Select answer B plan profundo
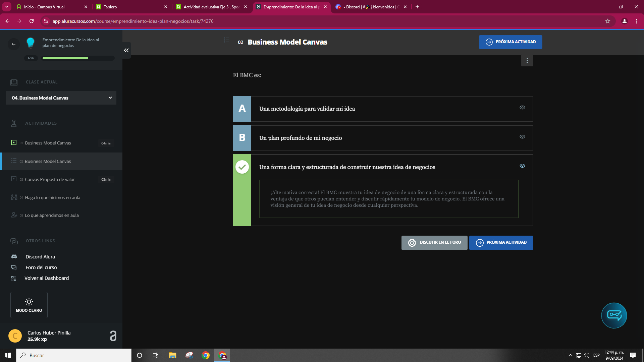 [x=383, y=138]
